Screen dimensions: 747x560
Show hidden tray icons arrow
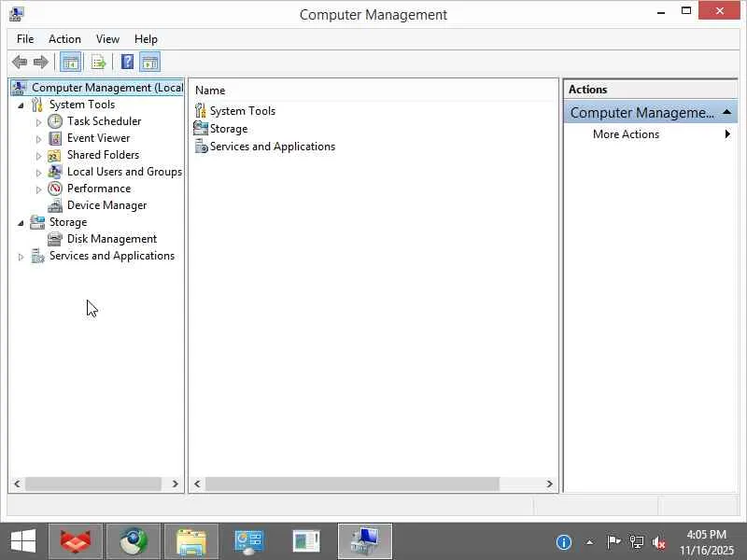tap(589, 542)
